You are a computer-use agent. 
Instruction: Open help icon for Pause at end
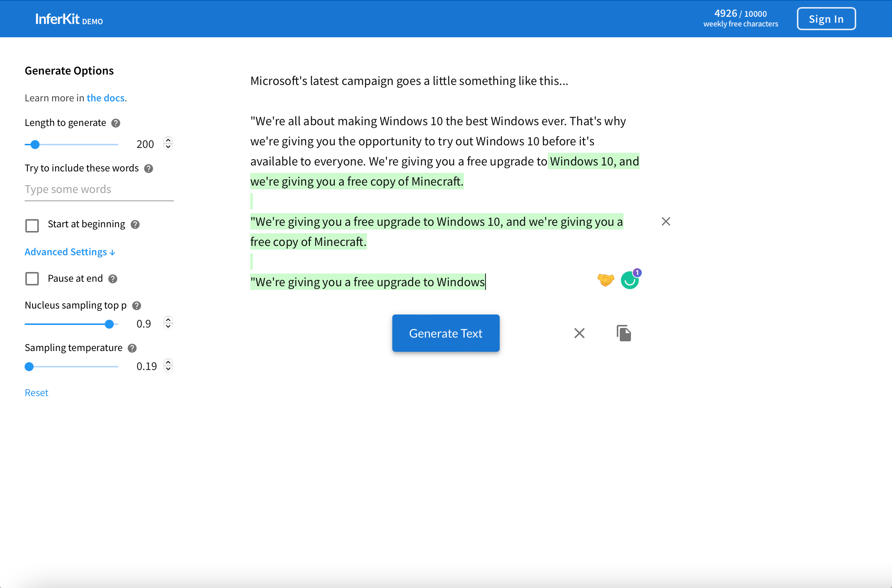coord(113,279)
